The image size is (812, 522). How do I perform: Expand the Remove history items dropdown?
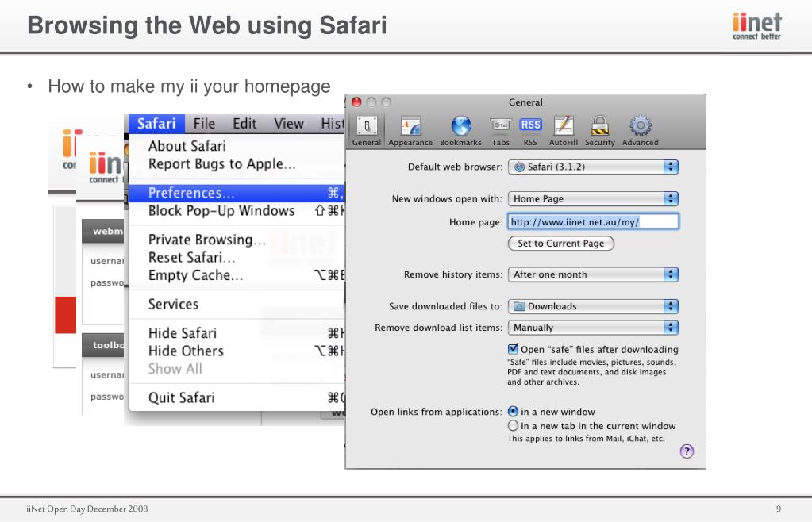[593, 274]
